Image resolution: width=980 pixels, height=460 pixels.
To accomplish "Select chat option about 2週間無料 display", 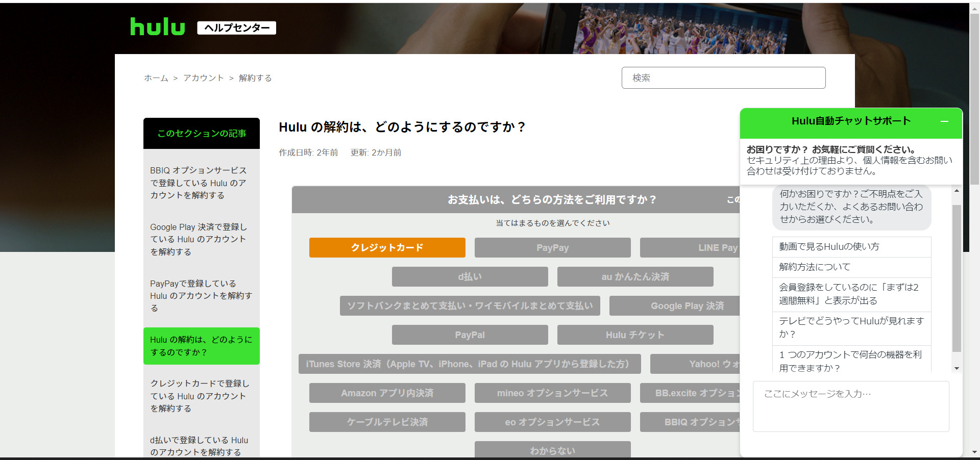I will tap(851, 294).
